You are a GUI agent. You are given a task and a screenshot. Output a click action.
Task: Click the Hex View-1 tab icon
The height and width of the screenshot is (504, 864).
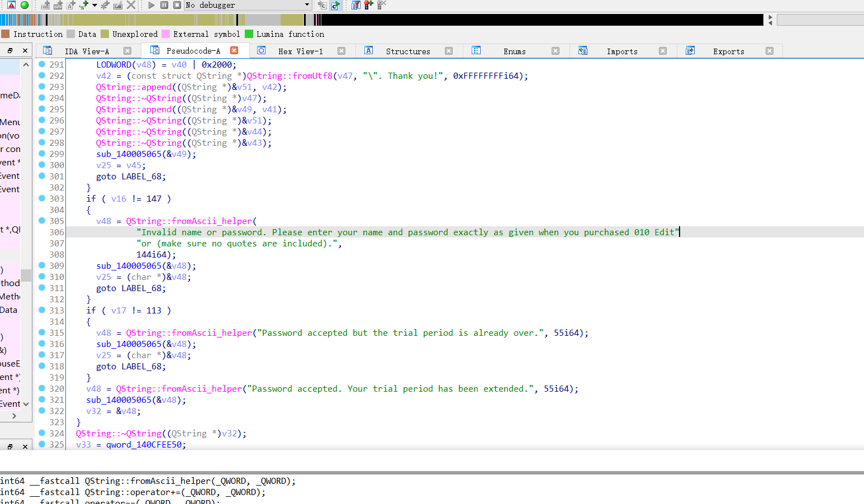point(262,50)
